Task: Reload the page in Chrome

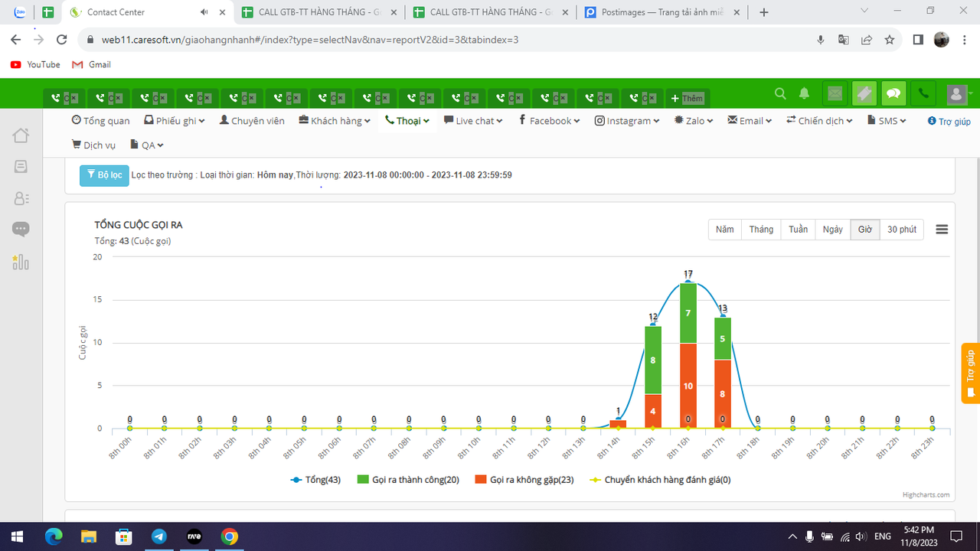Action: [60, 40]
